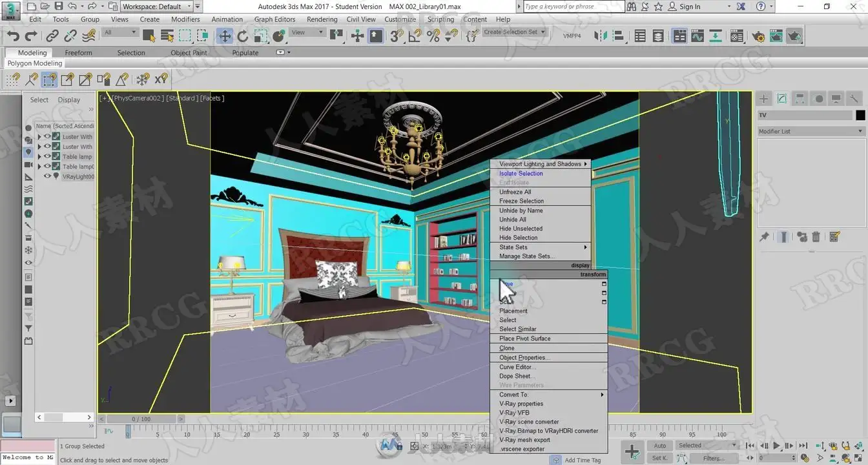Open the Material Editor
This screenshot has height=465, width=868.
737,36
